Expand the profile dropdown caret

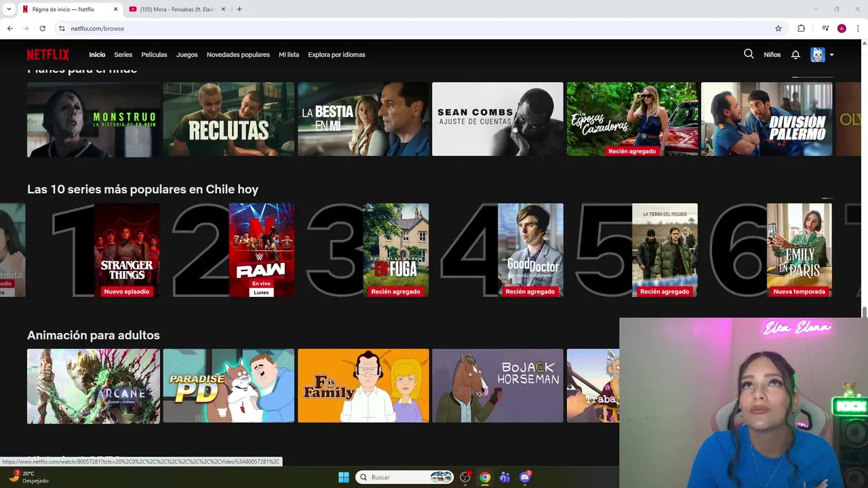(831, 55)
